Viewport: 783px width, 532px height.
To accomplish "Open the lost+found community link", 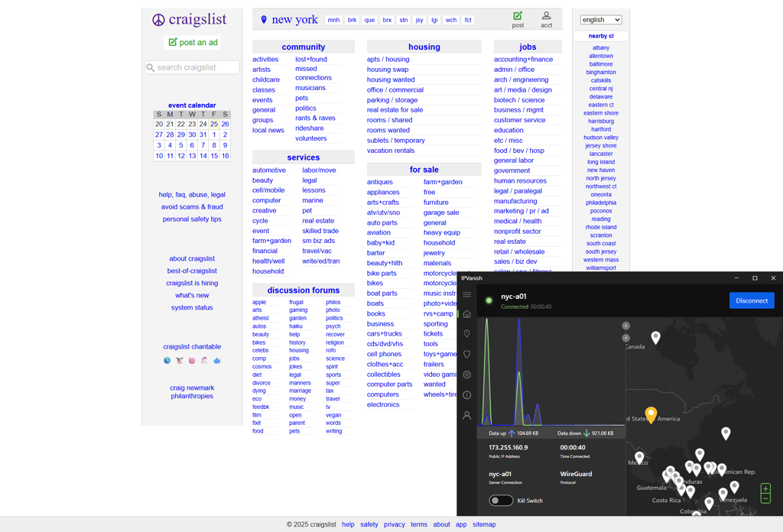I will point(311,59).
